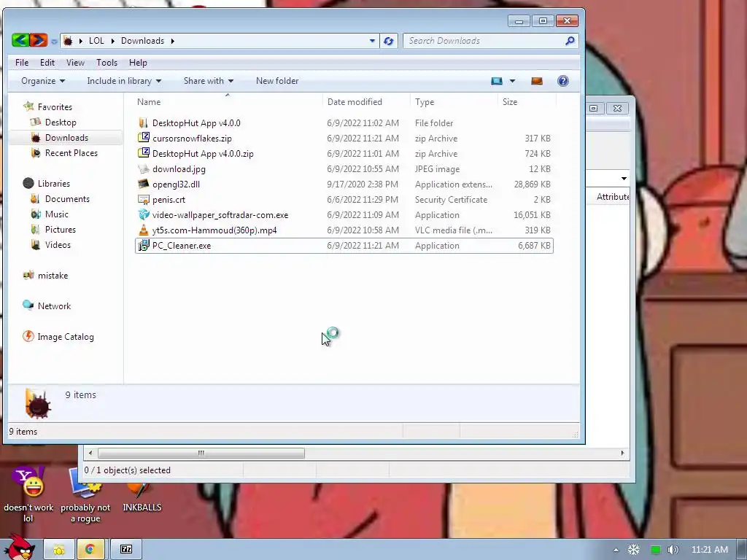
Task: Expand the arrow after Downloads breadcrumb
Action: (x=172, y=41)
